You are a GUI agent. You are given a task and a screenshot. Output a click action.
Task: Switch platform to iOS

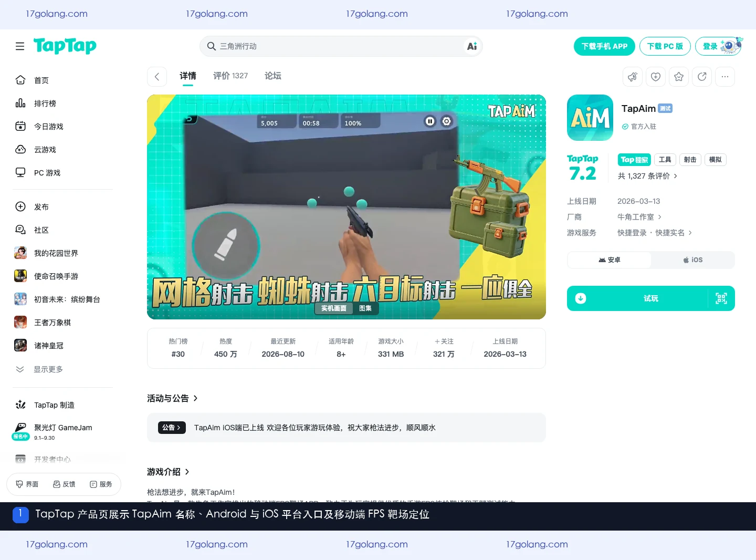click(693, 260)
